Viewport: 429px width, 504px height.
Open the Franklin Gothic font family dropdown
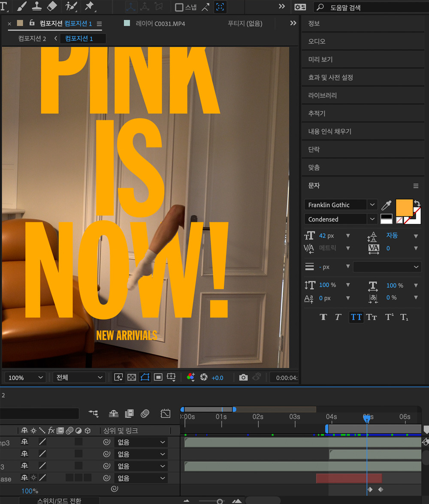click(372, 204)
